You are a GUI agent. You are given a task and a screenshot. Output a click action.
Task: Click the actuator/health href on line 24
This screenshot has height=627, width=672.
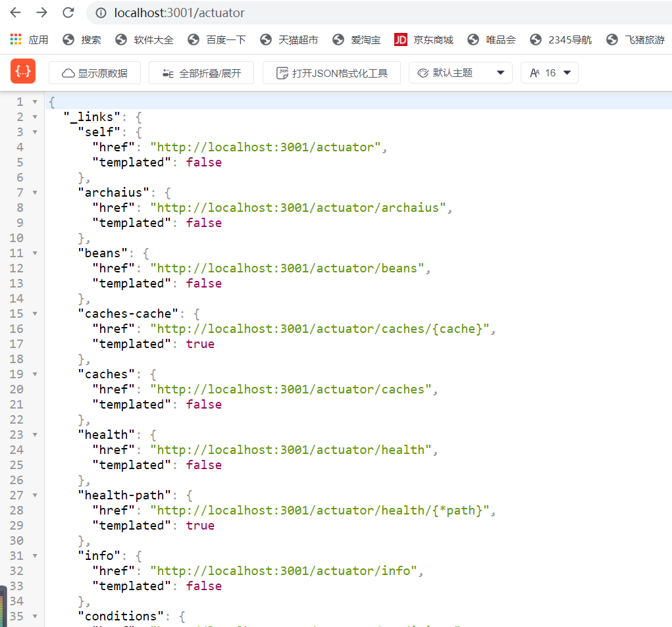290,450
